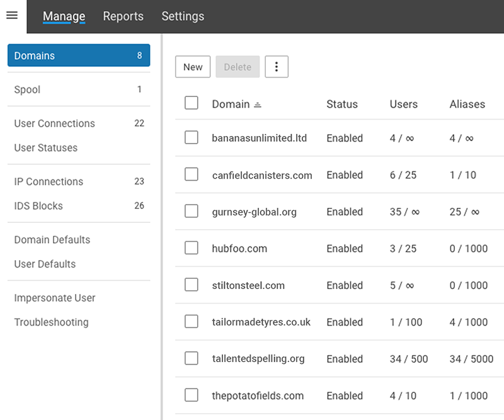The width and height of the screenshot is (504, 420).
Task: Click the 6 / 25 users value
Action: 403,175
